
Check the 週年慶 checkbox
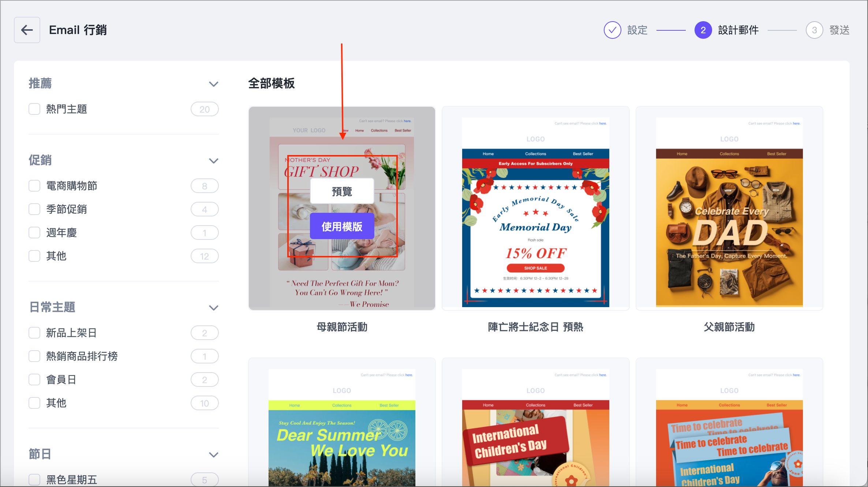[x=34, y=233]
